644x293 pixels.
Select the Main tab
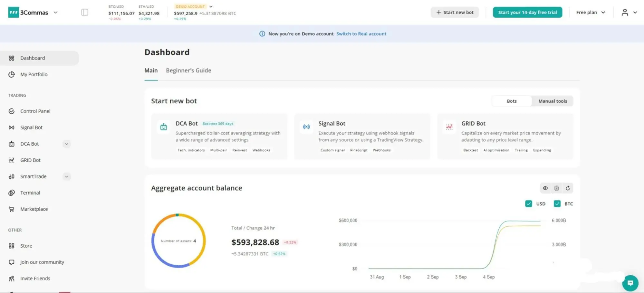click(x=151, y=71)
